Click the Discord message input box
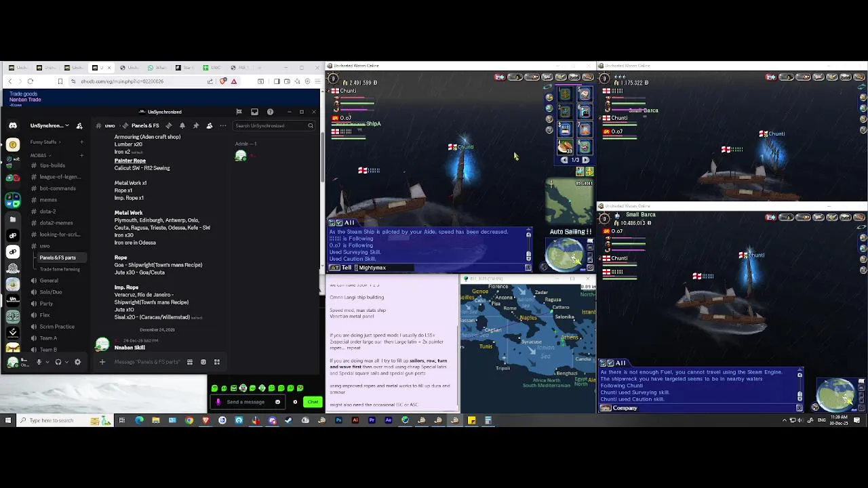This screenshot has width=868, height=488. pyautogui.click(x=147, y=362)
